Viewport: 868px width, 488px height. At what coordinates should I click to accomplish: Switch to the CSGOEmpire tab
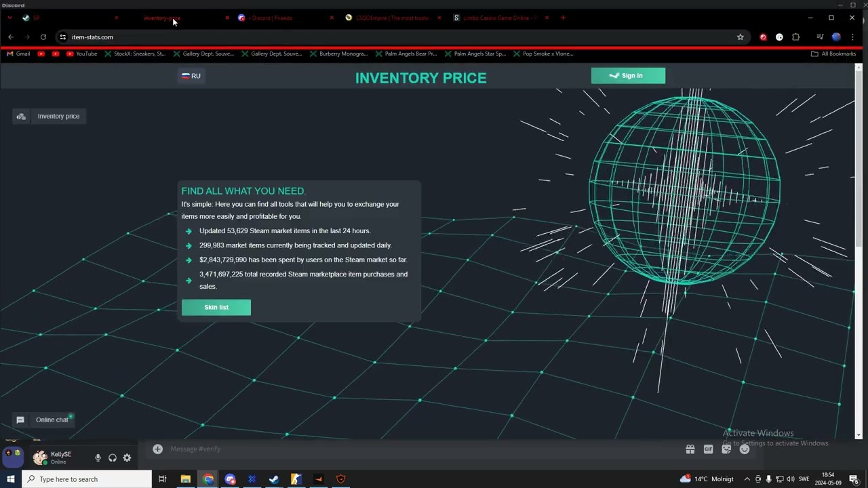(x=392, y=18)
